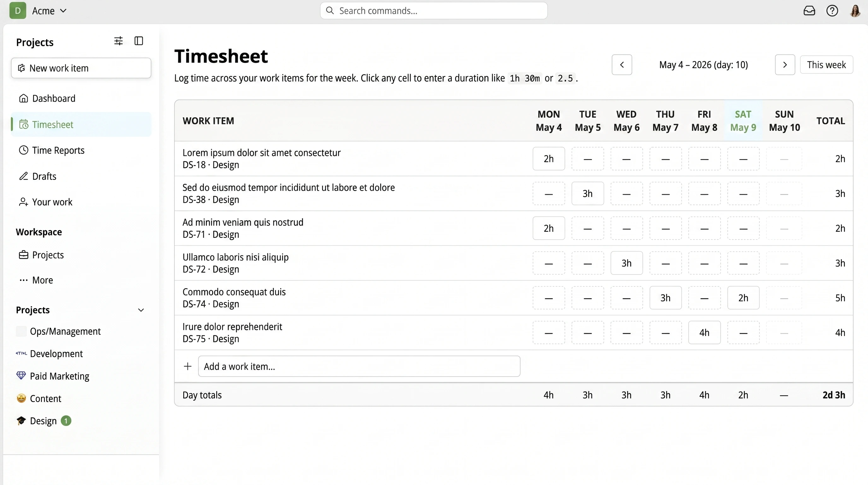868x485 pixels.
Task: Open sidebar filter settings sliders icon
Action: tap(118, 41)
